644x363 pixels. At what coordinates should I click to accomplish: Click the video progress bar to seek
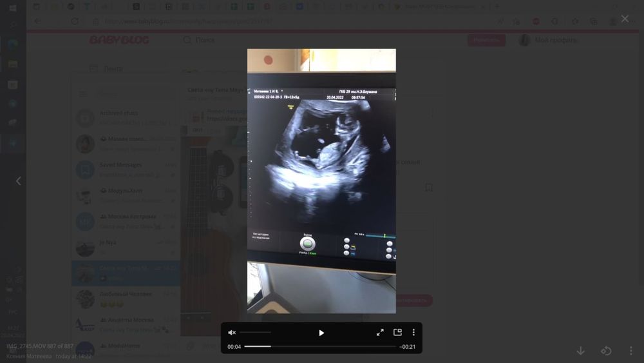320,346
